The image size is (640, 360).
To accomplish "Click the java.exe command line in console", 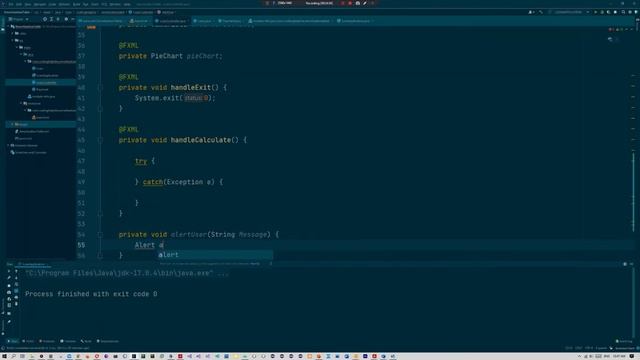I will tap(127, 273).
